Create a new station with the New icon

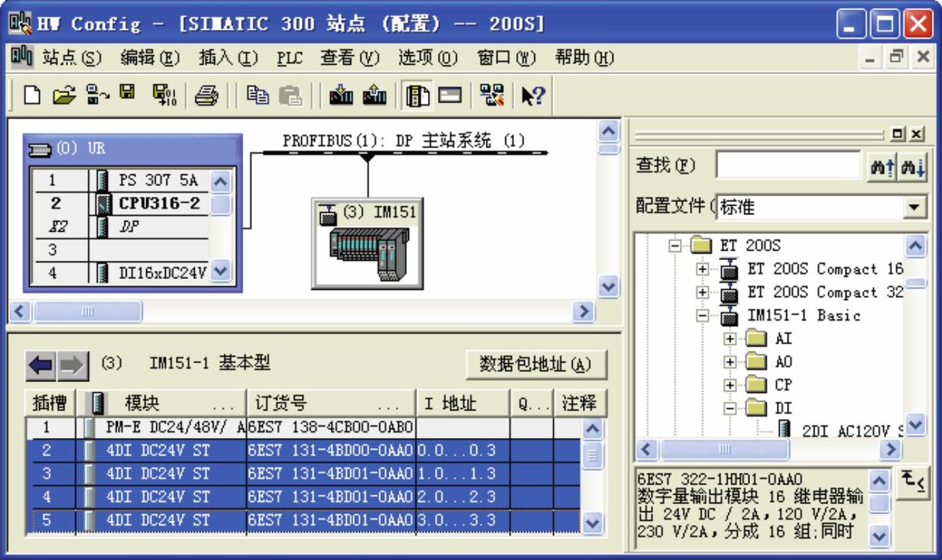32,97
